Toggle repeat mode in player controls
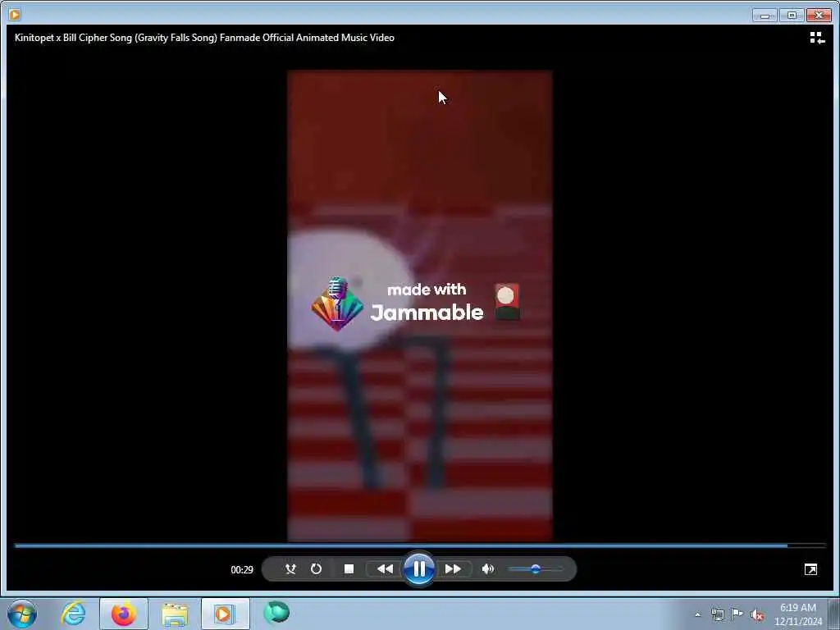The image size is (840, 630). pos(316,569)
